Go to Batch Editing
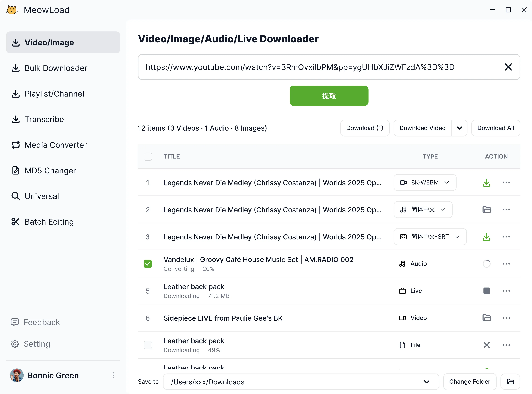 pos(63,222)
